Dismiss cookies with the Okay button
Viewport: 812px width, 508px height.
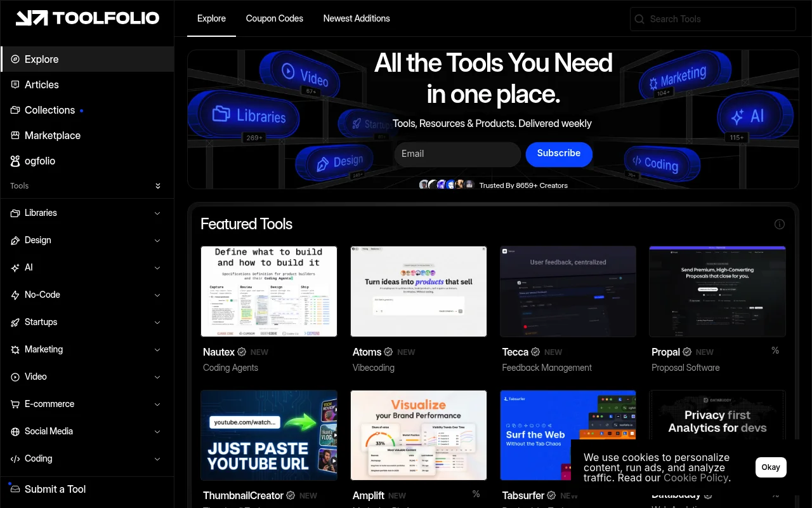pyautogui.click(x=771, y=467)
